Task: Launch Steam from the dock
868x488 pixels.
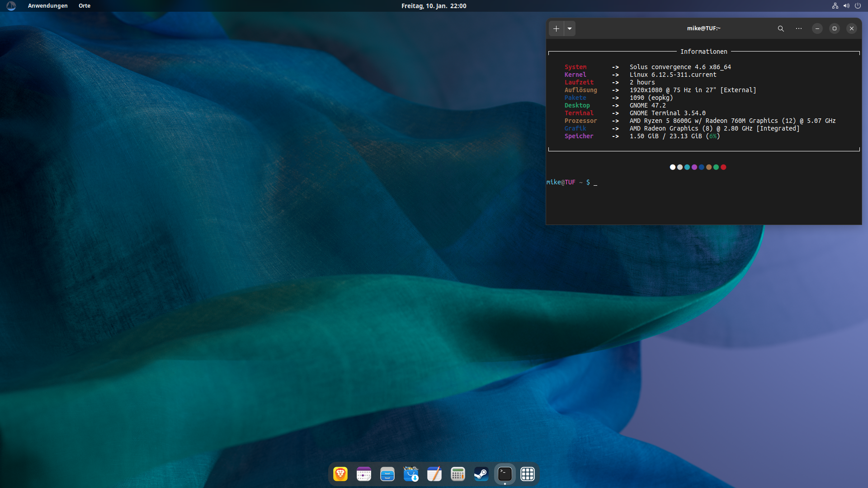Action: 481,474
